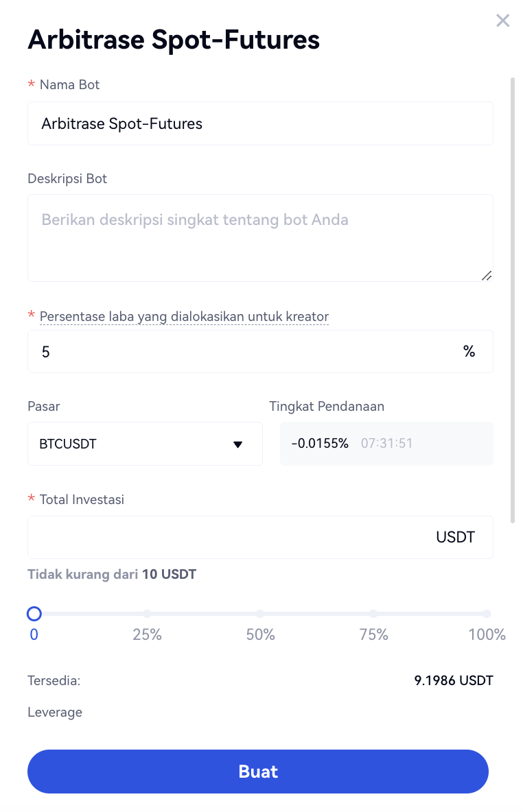Close the Arbitrase Spot-Futures dialog
This screenshot has width=523, height=812.
click(x=503, y=21)
